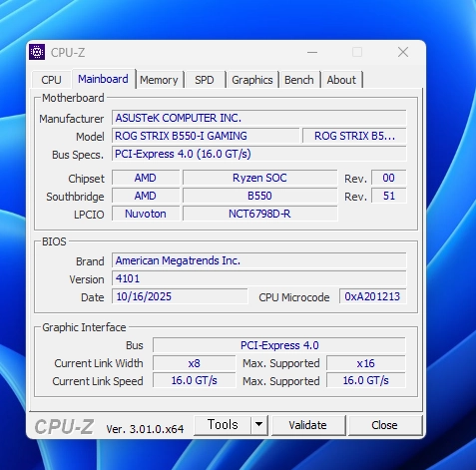Click the NCT6798D-R field
This screenshot has height=470, width=476.
(259, 214)
